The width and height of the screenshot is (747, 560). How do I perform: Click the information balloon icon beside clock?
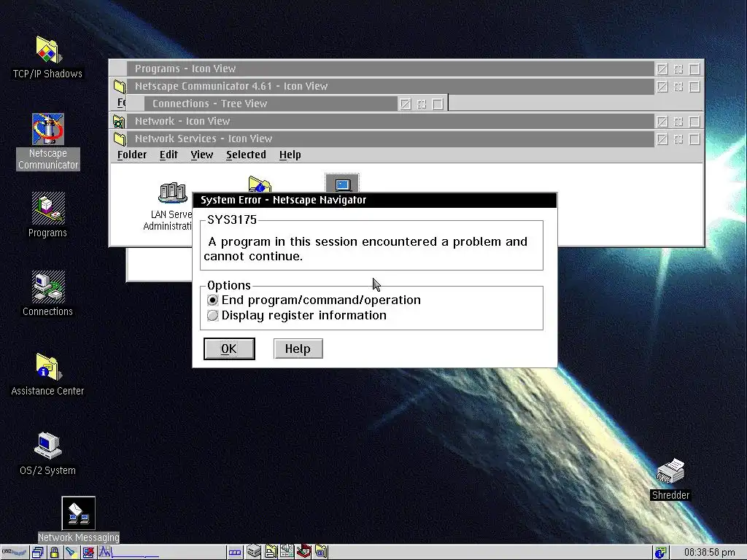(660, 553)
